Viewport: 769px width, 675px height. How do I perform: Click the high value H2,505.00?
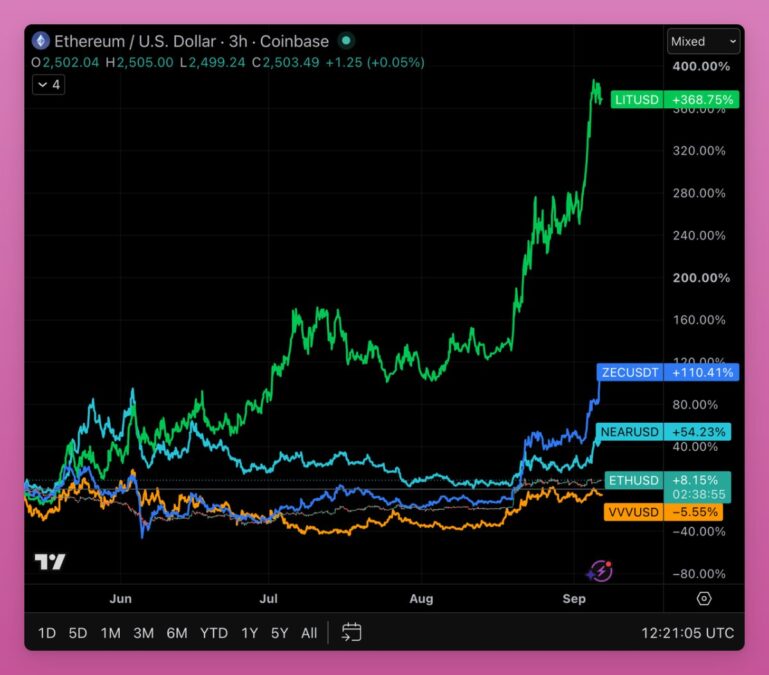(139, 62)
